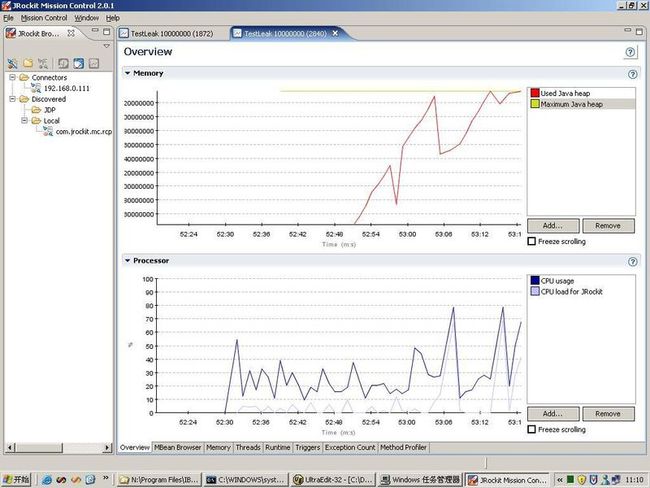Switch to the Memory bottom tab
Image resolution: width=650 pixels, height=488 pixels.
pyautogui.click(x=218, y=447)
